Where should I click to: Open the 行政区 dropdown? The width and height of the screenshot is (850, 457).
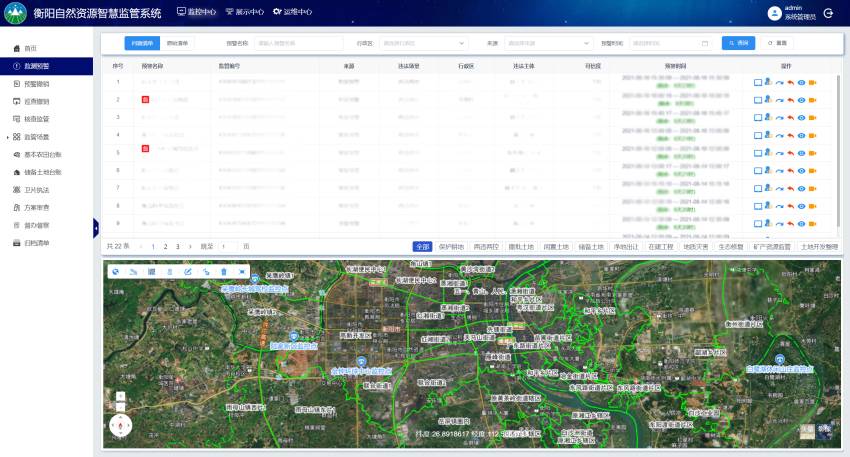tap(421, 43)
